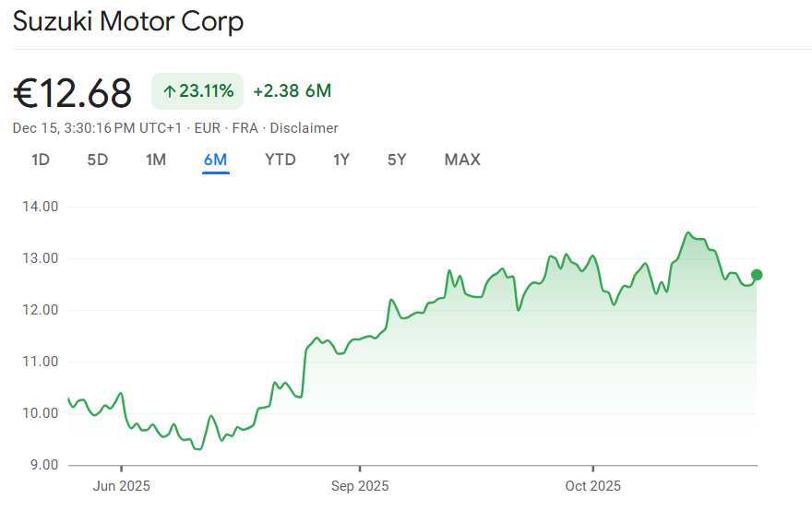Click the active 6M range tab
This screenshot has height=511, width=812.
[x=215, y=160]
